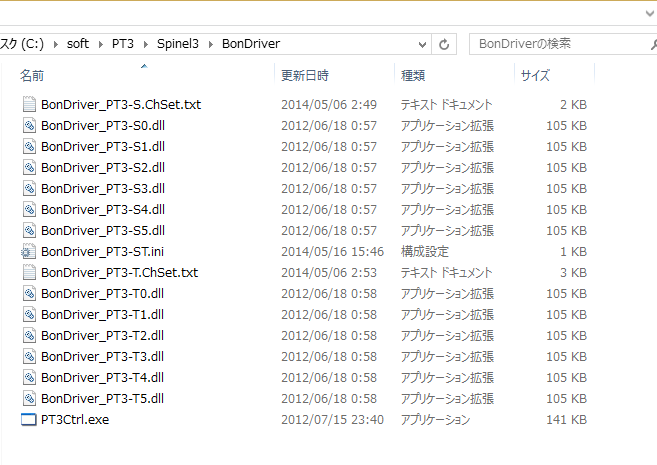Select file name PT3Ctrl.exe
The image size is (657, 465).
(75, 419)
